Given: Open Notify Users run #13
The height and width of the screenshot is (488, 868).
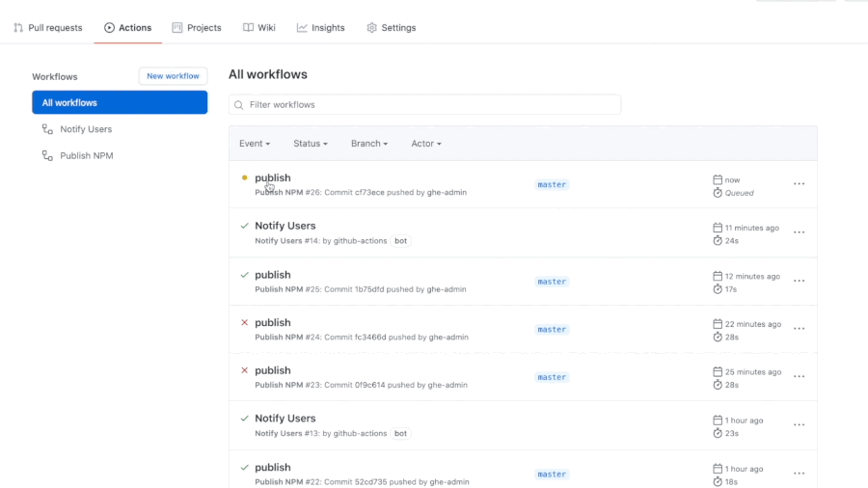Looking at the screenshot, I should 285,419.
